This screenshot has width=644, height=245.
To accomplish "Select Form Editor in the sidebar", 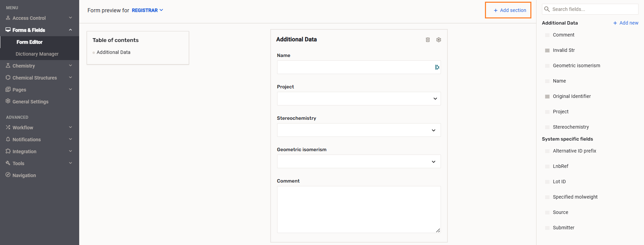I will (x=29, y=42).
